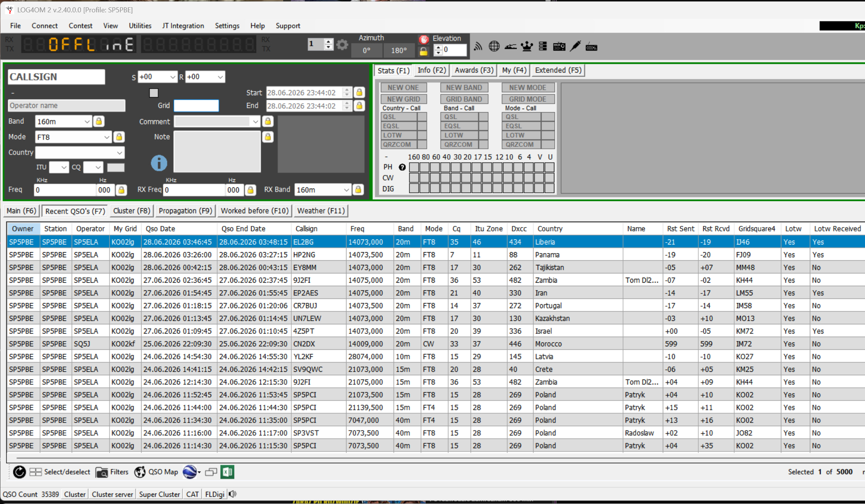
Task: Open the Utilities menu
Action: pyautogui.click(x=140, y=26)
